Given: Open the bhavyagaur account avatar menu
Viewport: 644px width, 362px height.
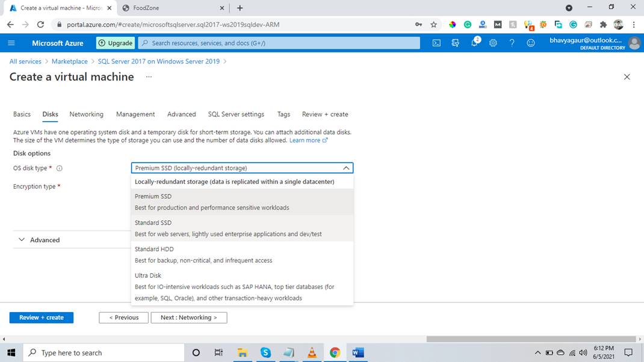Looking at the screenshot, I should (634, 43).
